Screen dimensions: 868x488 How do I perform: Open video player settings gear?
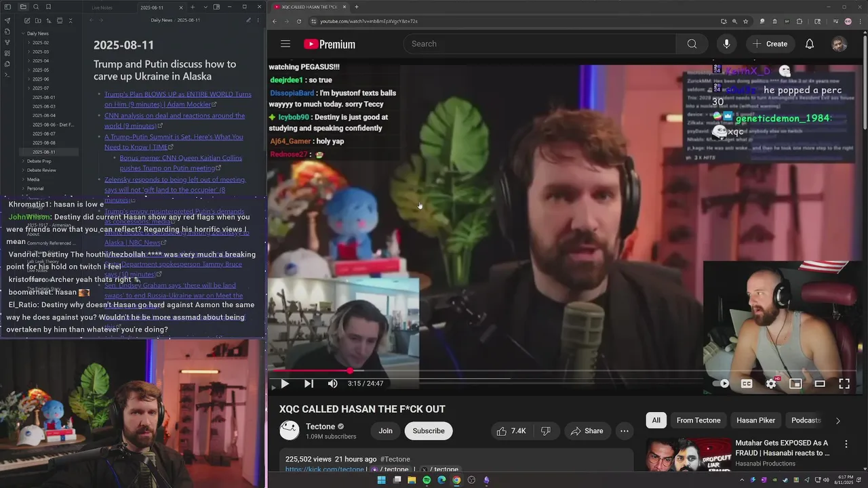click(x=771, y=384)
